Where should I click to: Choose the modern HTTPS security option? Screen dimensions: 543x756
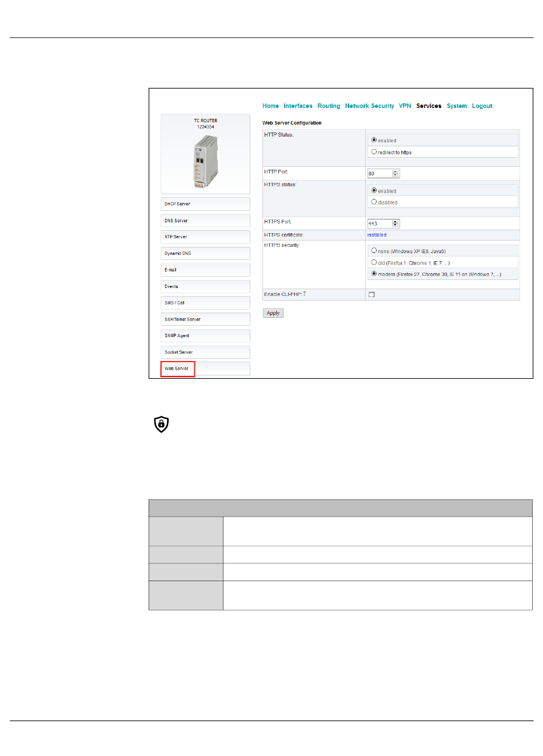click(x=374, y=274)
